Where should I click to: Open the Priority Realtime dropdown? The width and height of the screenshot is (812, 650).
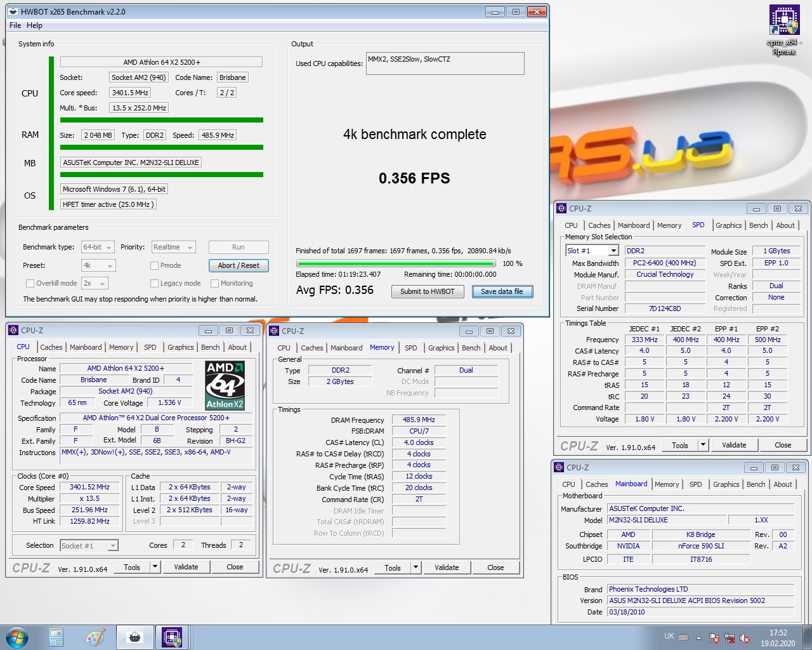(173, 247)
